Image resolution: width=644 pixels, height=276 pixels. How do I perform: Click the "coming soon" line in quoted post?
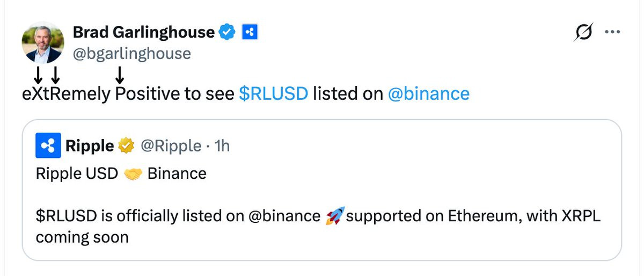[82, 237]
